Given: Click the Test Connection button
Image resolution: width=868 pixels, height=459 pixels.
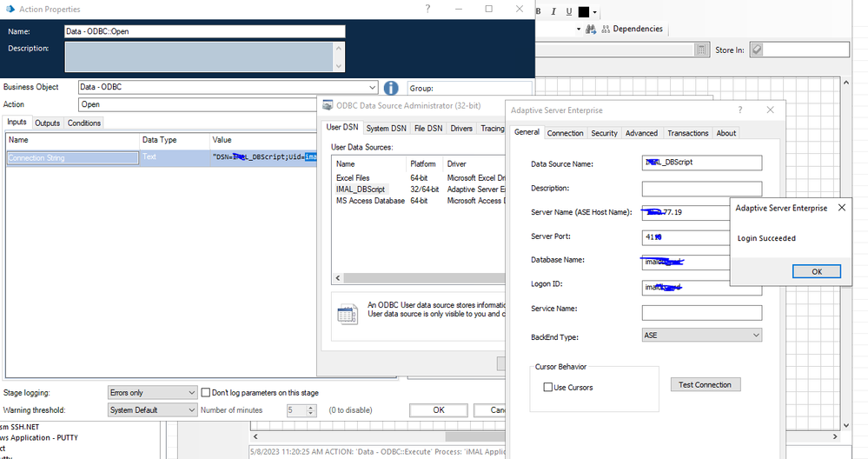Looking at the screenshot, I should (705, 384).
